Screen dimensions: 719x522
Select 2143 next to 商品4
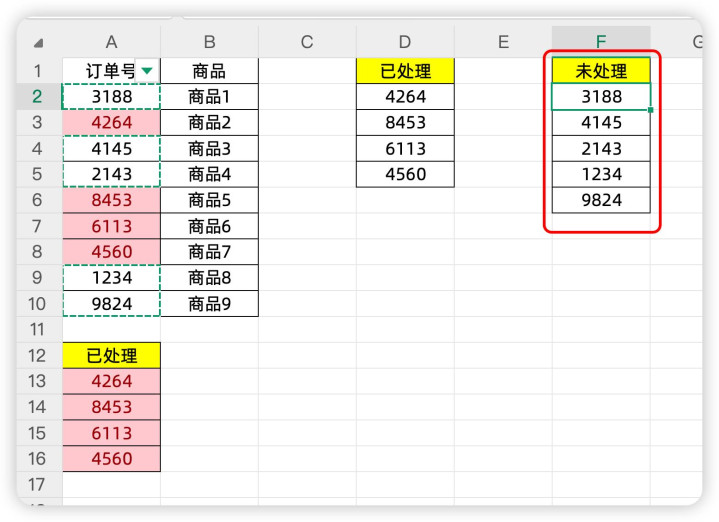pyautogui.click(x=111, y=174)
